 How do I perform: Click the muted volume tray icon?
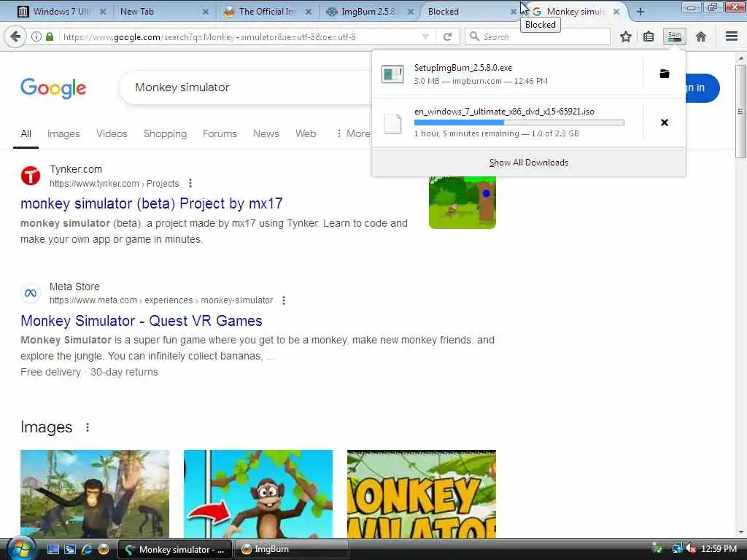coord(692,549)
